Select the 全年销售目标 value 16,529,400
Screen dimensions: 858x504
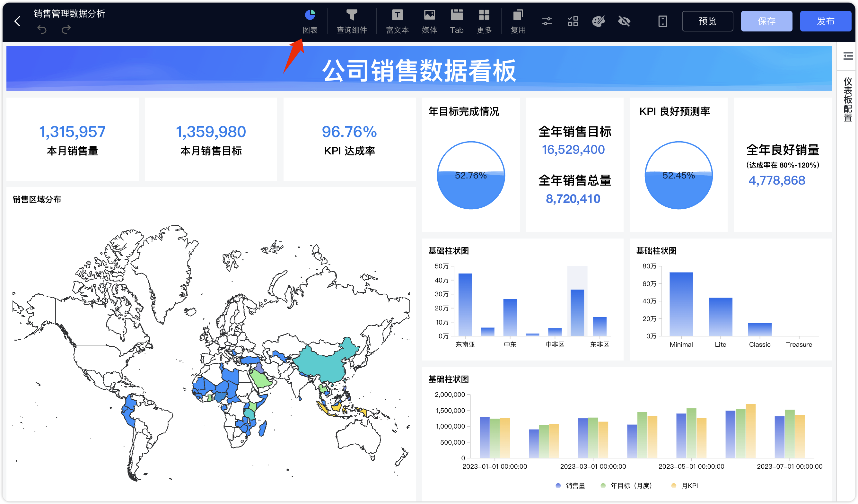pos(573,150)
